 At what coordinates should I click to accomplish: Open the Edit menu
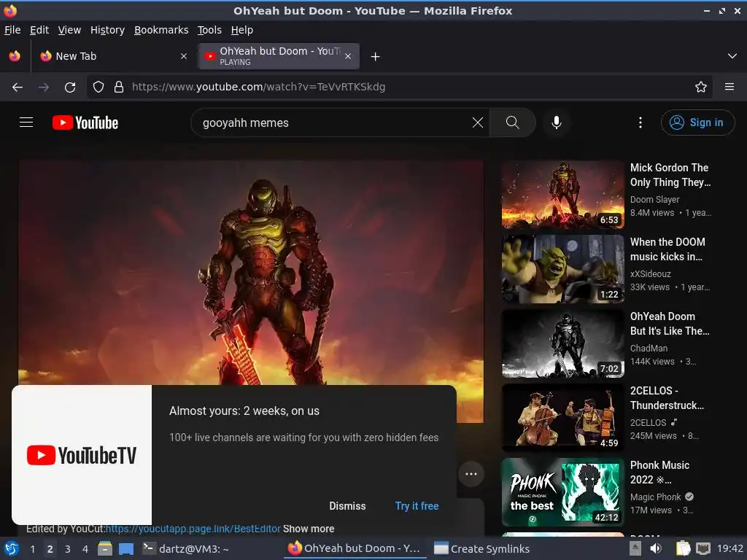click(x=39, y=30)
